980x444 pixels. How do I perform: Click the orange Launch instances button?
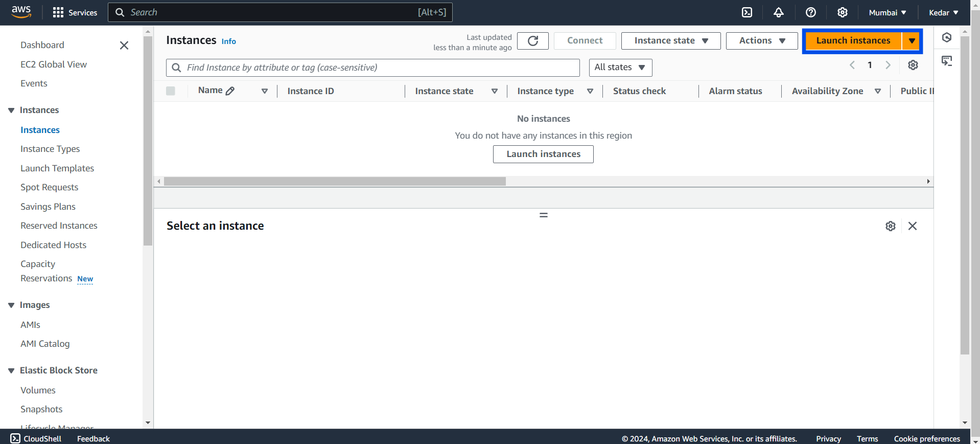853,41
